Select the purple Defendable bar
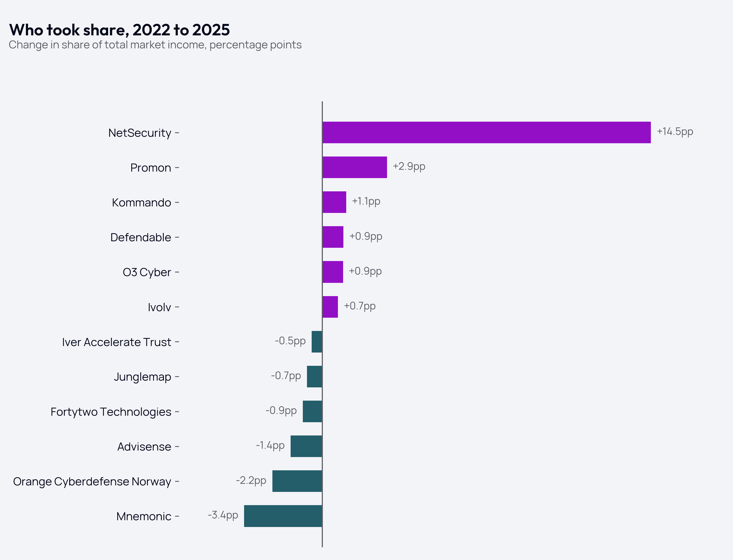The width and height of the screenshot is (733, 560). pos(333,237)
